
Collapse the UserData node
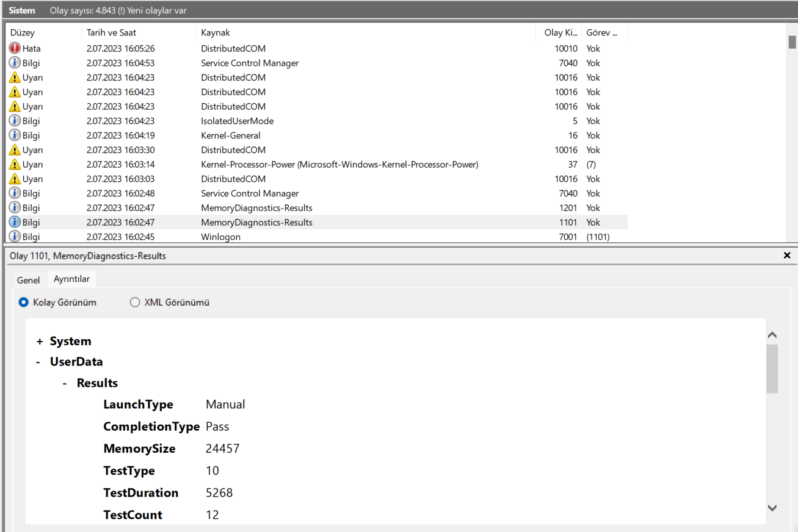pyautogui.click(x=38, y=362)
